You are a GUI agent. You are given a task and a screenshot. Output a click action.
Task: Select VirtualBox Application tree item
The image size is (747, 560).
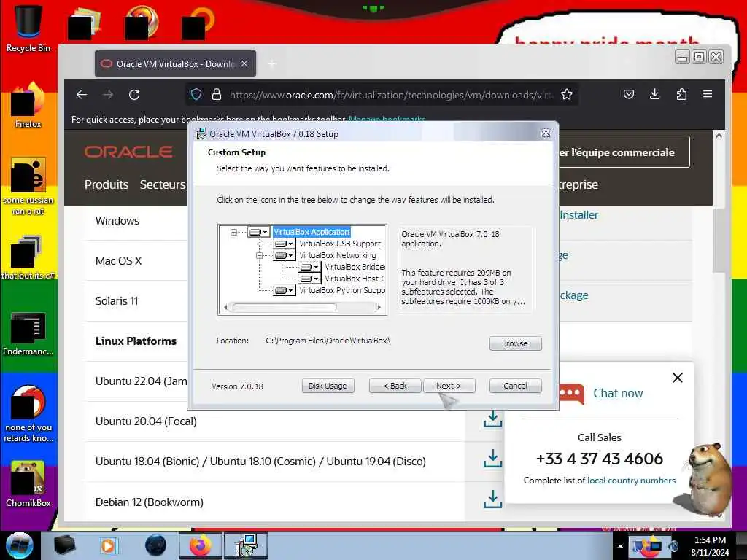(311, 232)
